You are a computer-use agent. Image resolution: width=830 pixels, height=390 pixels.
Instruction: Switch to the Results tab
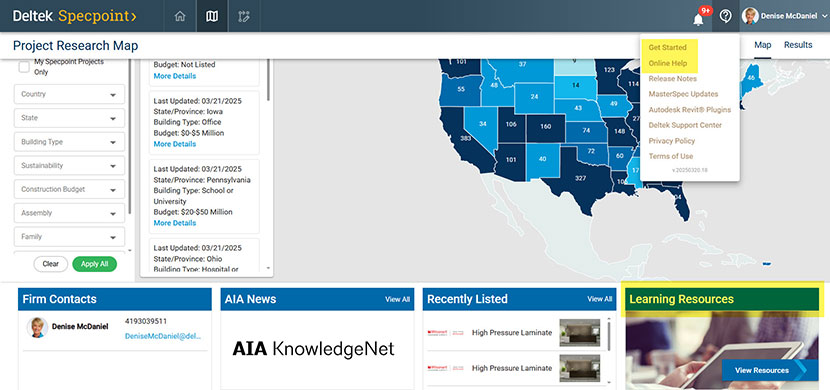(798, 45)
